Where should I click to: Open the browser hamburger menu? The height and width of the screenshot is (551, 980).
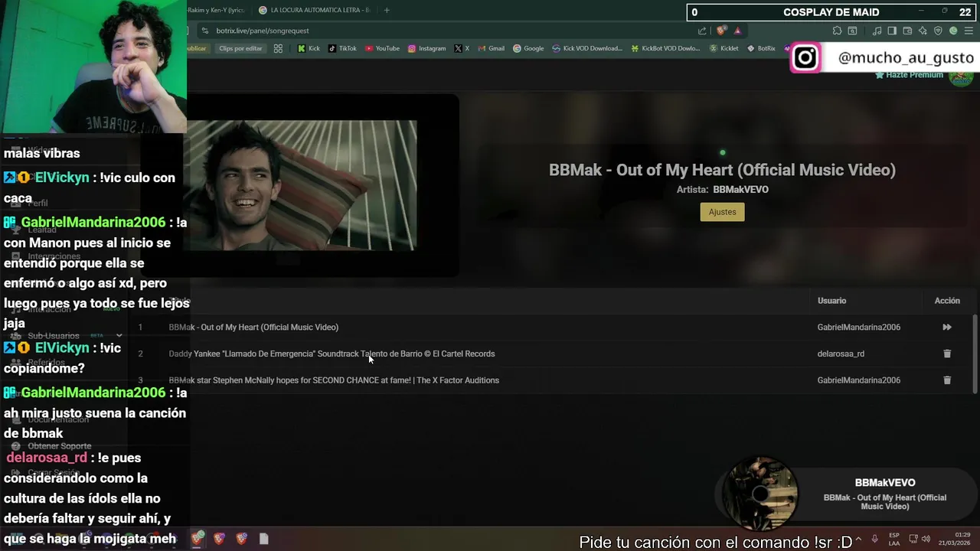(x=969, y=31)
